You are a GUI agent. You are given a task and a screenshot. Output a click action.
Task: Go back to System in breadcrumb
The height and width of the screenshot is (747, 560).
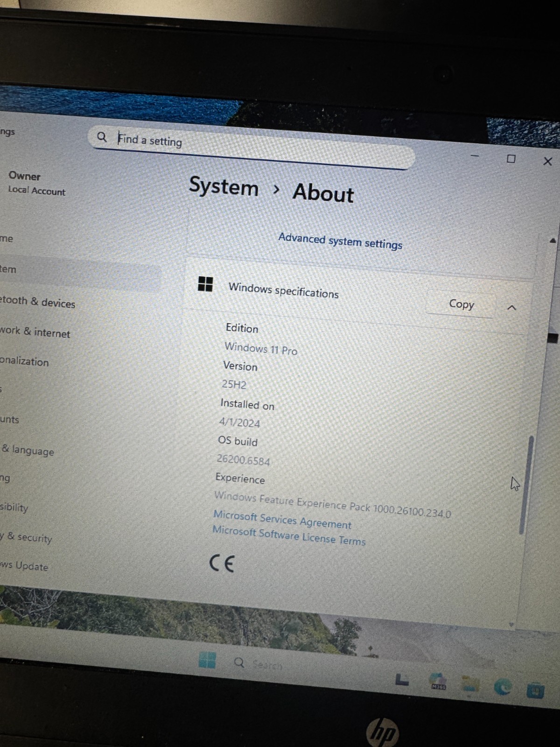[x=224, y=186]
